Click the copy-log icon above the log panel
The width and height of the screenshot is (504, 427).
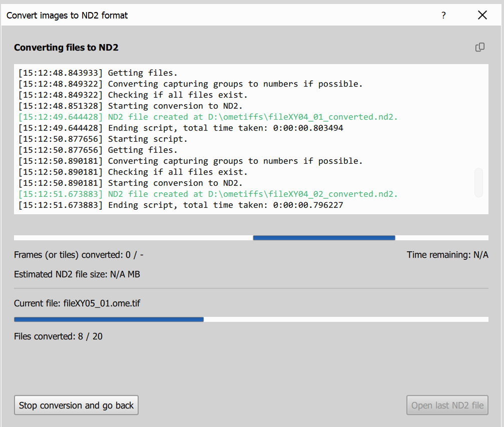480,47
